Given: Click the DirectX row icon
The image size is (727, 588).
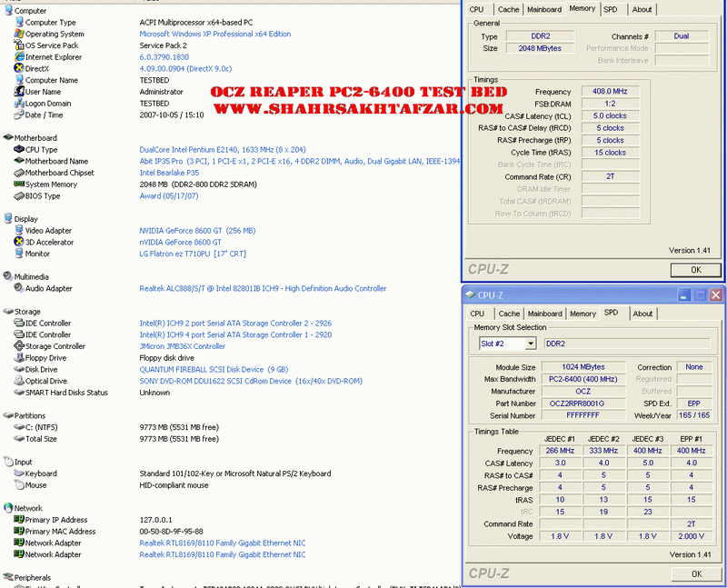Looking at the screenshot, I should pos(19,68).
